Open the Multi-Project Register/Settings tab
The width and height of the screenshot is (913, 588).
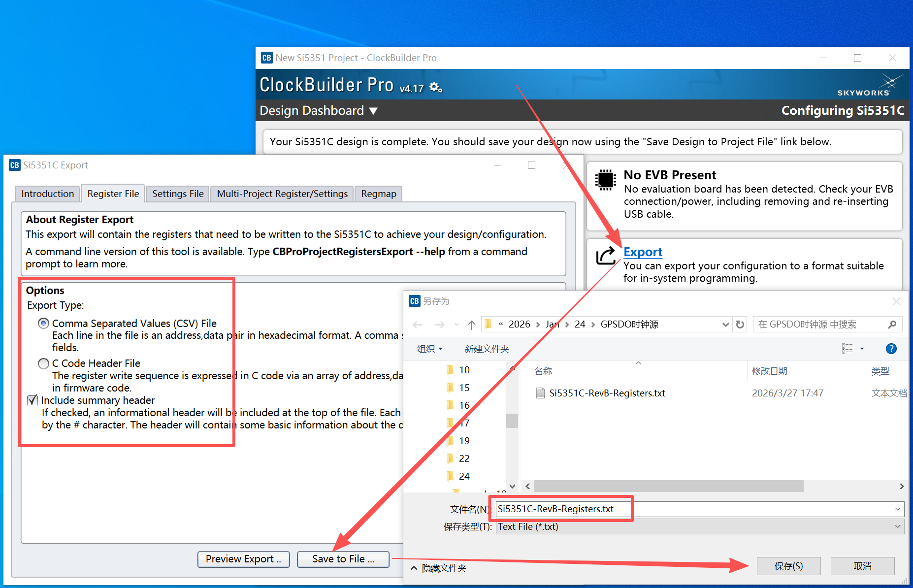pyautogui.click(x=282, y=194)
